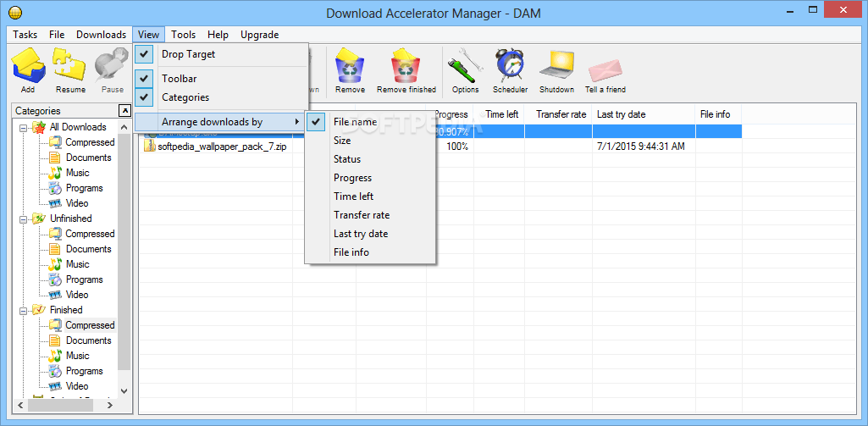The height and width of the screenshot is (426, 868).
Task: Click categories horizontal scrollbar right arrow
Action: click(110, 406)
